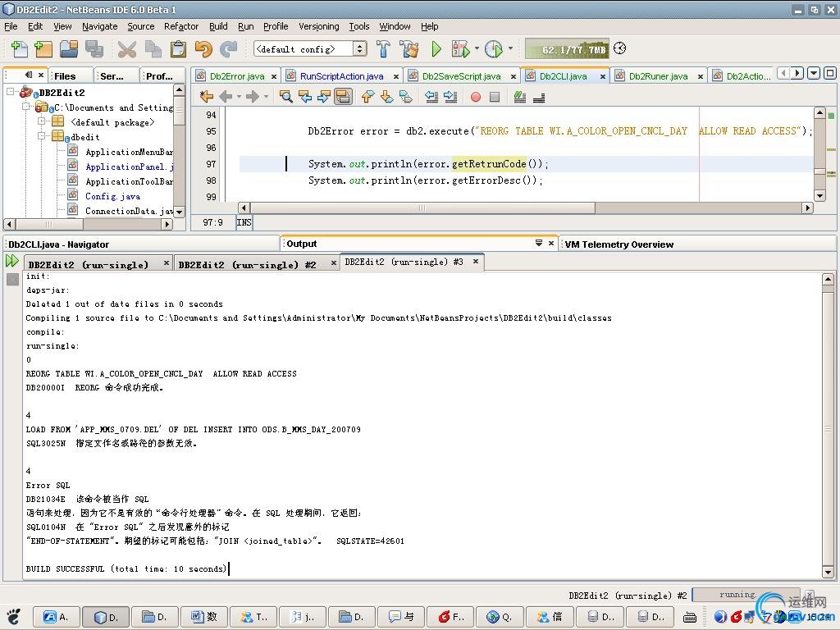Toggle bookmark on the current line
This screenshot has width=840, height=630.
406,97
